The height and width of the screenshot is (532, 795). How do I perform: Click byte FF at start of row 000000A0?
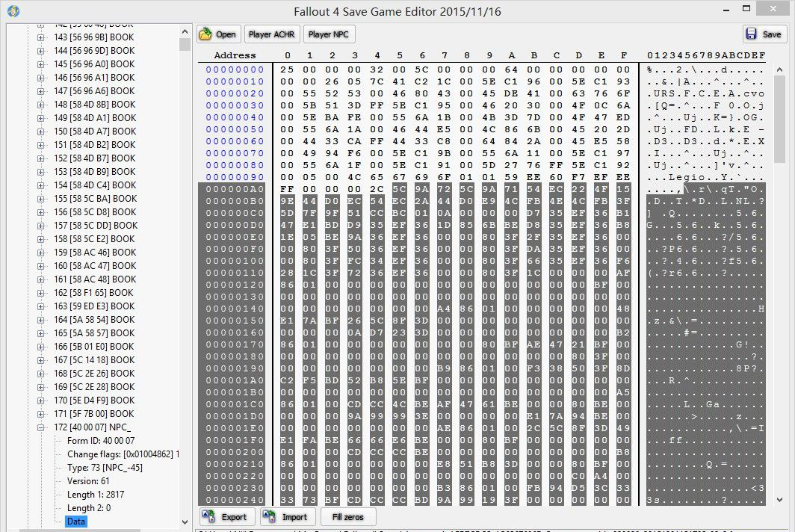tap(287, 189)
